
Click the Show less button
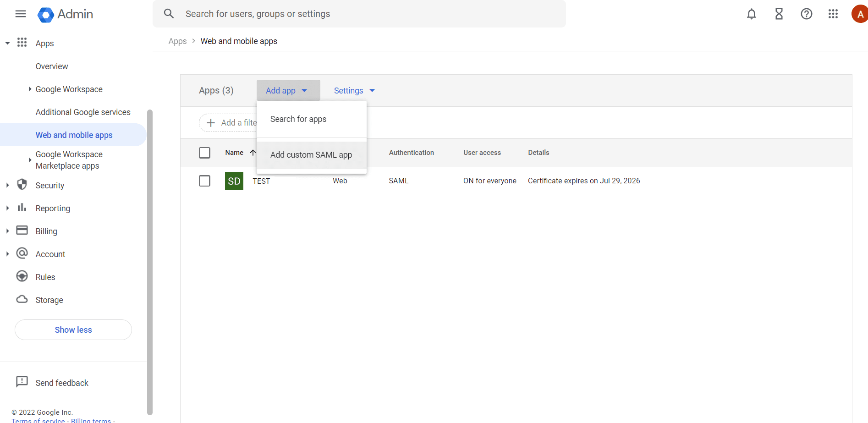click(x=73, y=330)
